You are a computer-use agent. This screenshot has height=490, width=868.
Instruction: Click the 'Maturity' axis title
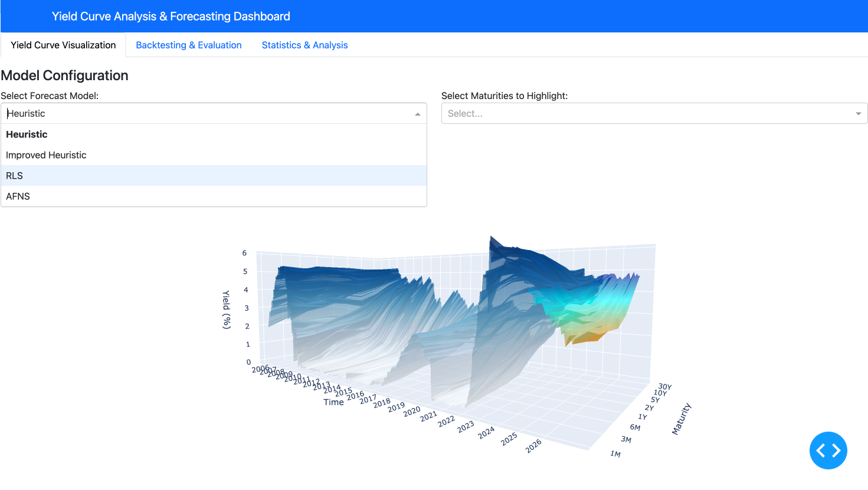click(681, 419)
